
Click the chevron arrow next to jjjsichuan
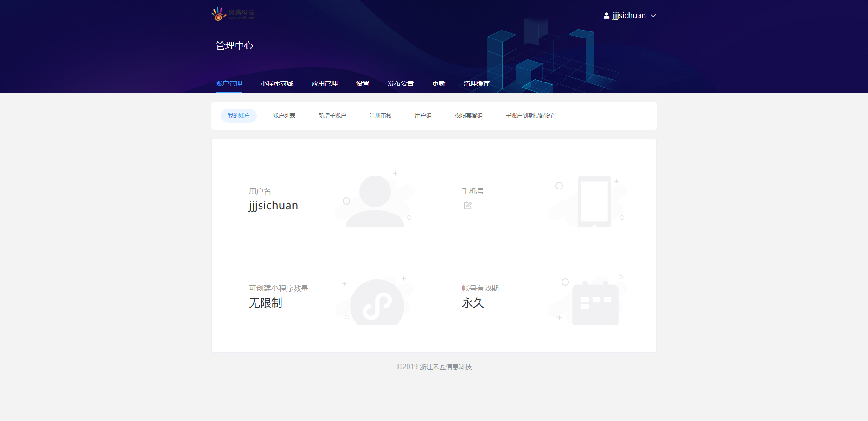pyautogui.click(x=653, y=16)
